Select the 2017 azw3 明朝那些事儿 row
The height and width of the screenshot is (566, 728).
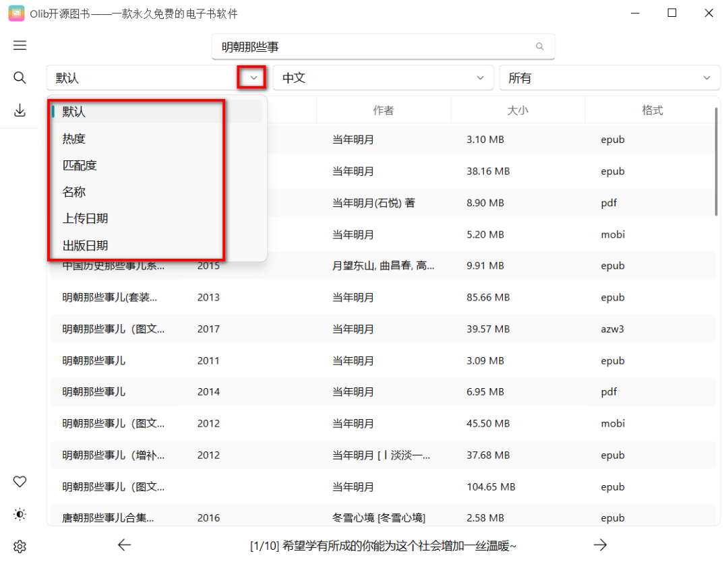point(383,329)
